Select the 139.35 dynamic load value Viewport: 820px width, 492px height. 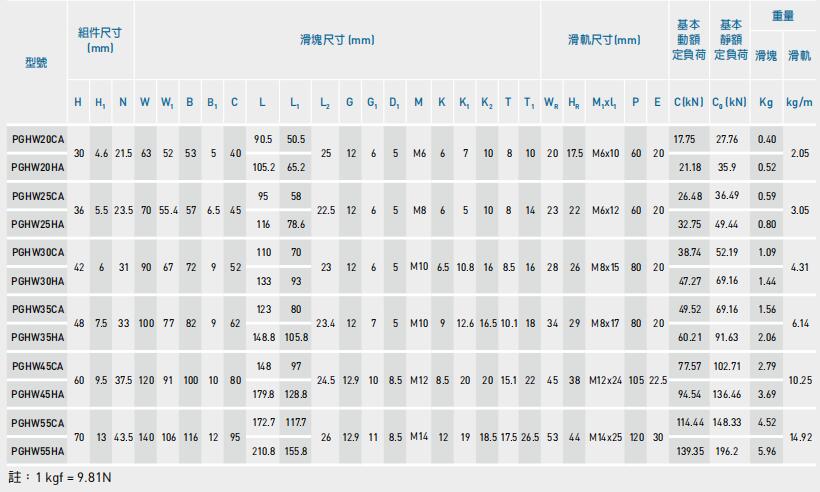[x=687, y=452]
